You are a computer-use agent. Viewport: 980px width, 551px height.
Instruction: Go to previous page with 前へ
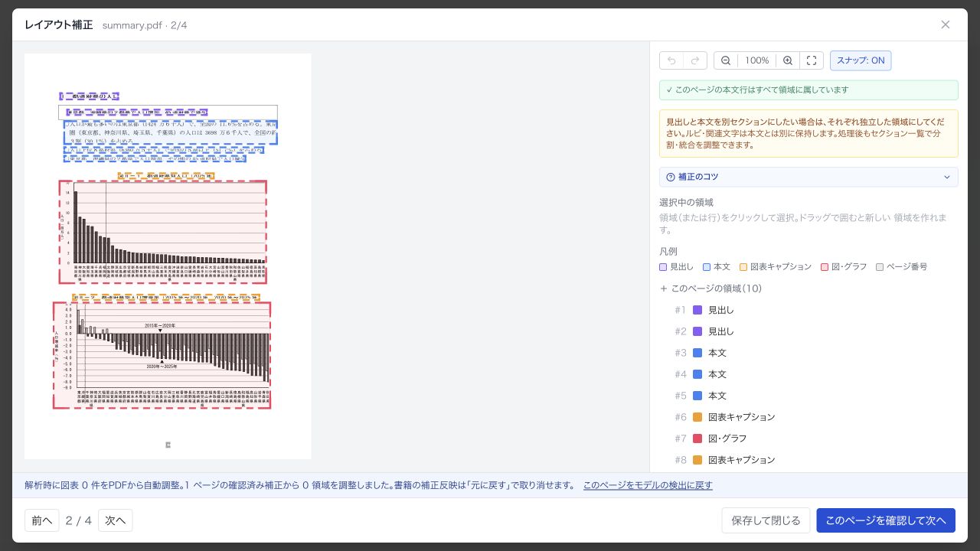click(x=42, y=520)
